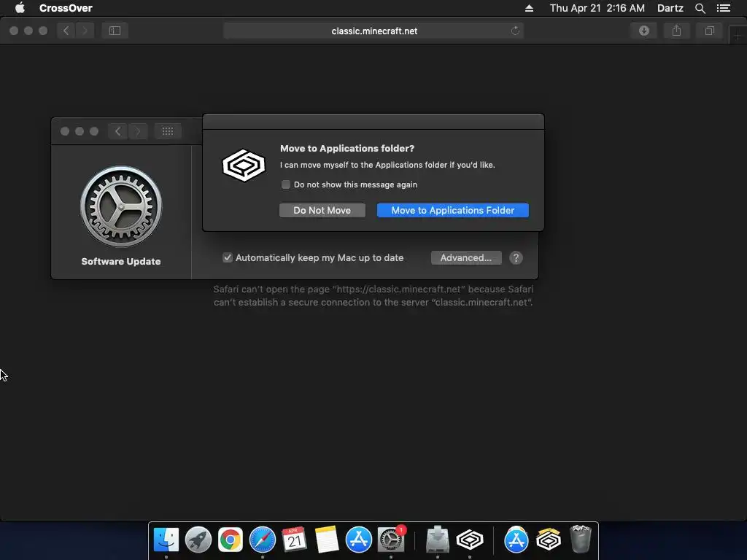747x560 pixels.
Task: Click Safari address bar classic.minecraft.net
Action: pyautogui.click(x=373, y=31)
